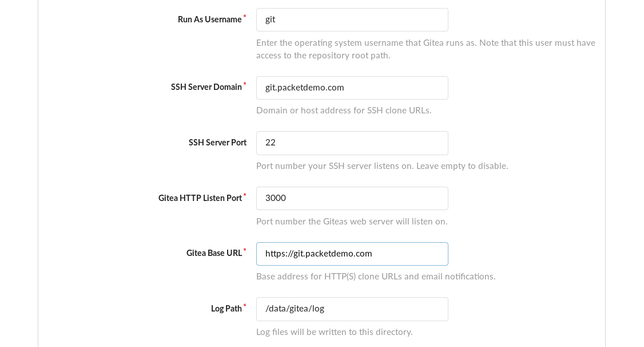
Task: Click the Gitea Base URL label
Action: click(214, 253)
